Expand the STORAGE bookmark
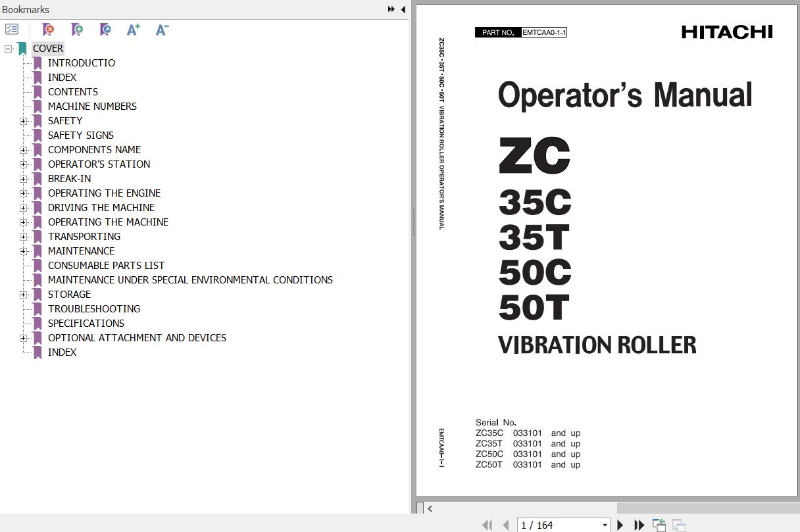Viewport: 800px width, 532px height. tap(23, 295)
